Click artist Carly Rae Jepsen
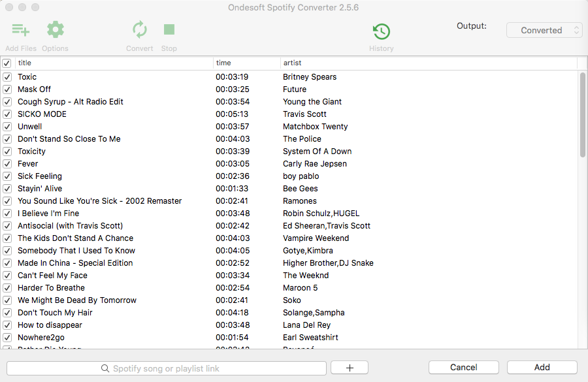This screenshot has height=382, width=588. pos(315,164)
